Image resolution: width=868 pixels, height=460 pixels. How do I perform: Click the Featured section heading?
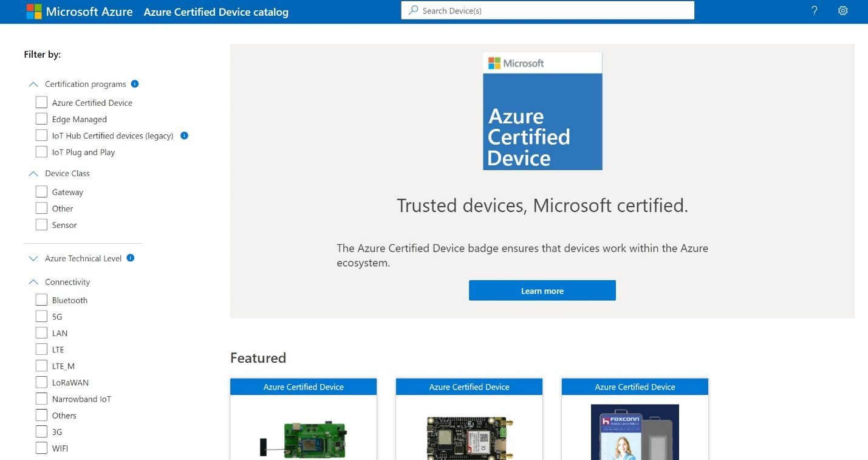point(258,358)
